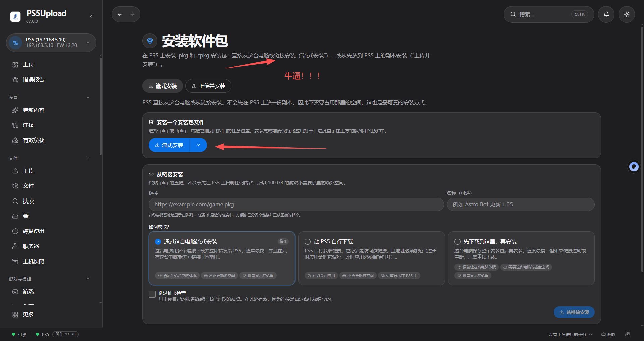Select 先下载到这里，再安装 option
The width and height of the screenshot is (644, 341).
521,258
